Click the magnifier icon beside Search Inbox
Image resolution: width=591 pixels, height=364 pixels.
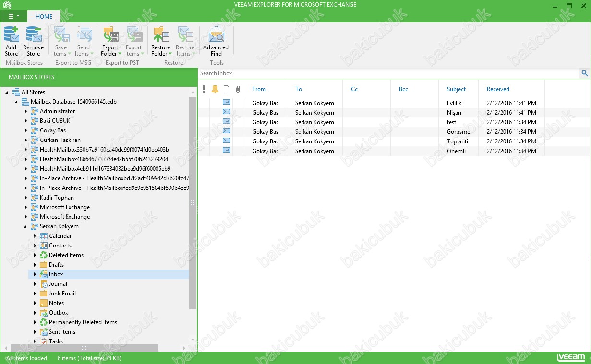click(x=585, y=73)
